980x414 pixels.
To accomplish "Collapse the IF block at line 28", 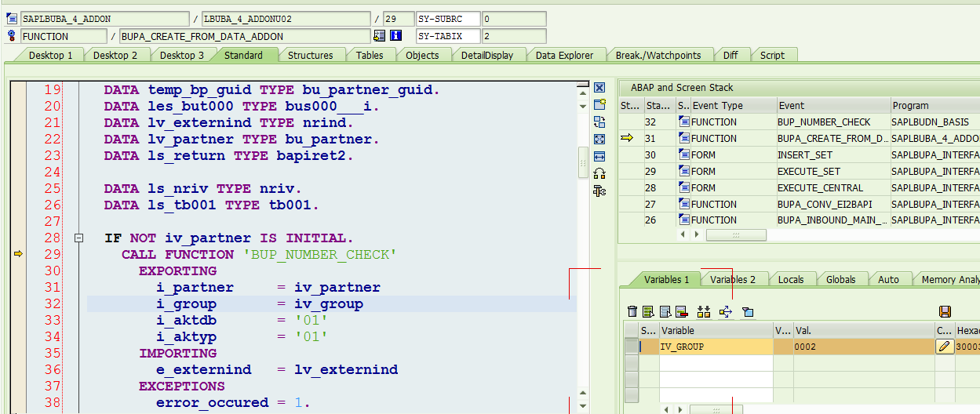I will [78, 238].
